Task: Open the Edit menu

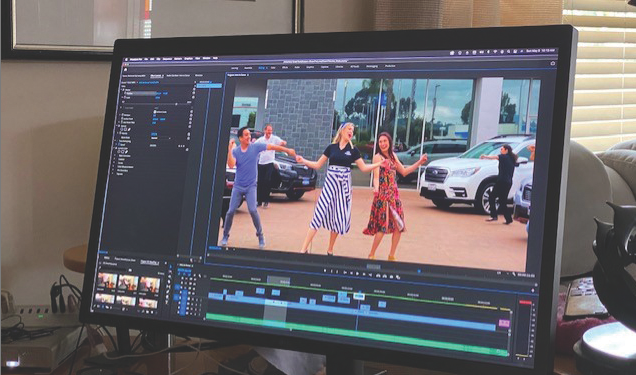Action: coord(152,59)
